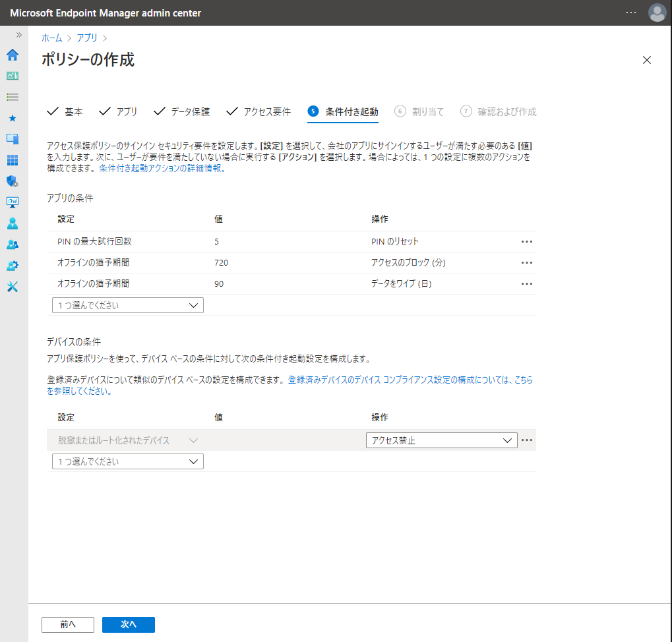Click 次へ button

tap(128, 624)
